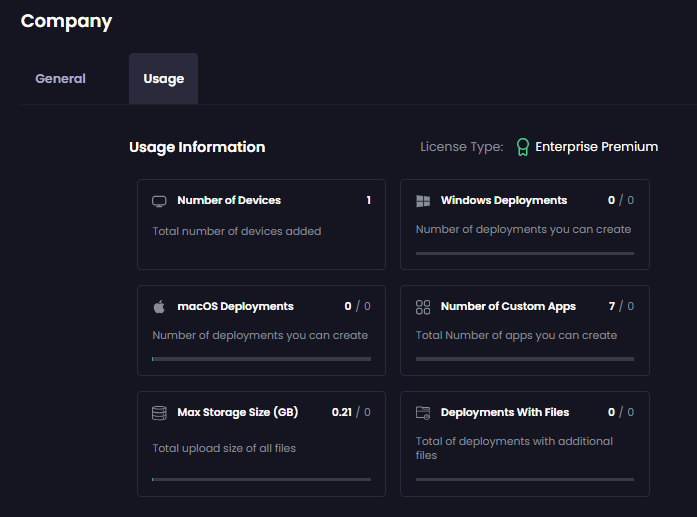Click the Usage Information section heading
Screen dimensions: 697x517
(197, 147)
